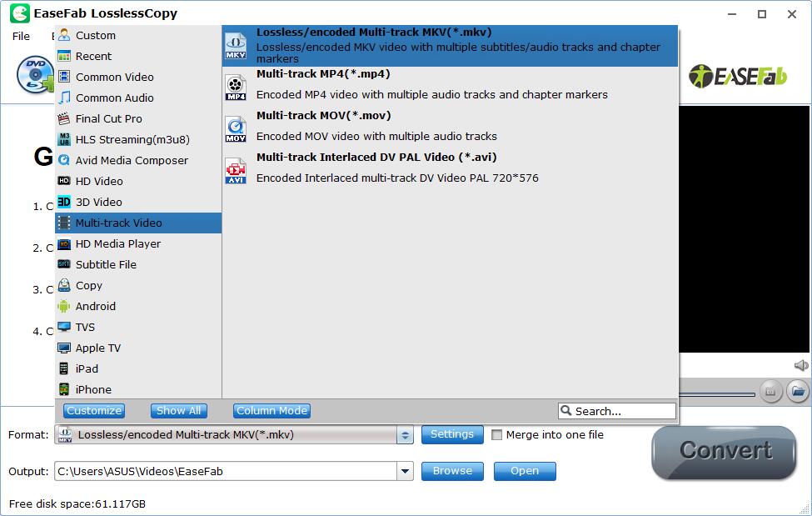Click Browse for output folder
The height and width of the screenshot is (516, 812).
452,471
